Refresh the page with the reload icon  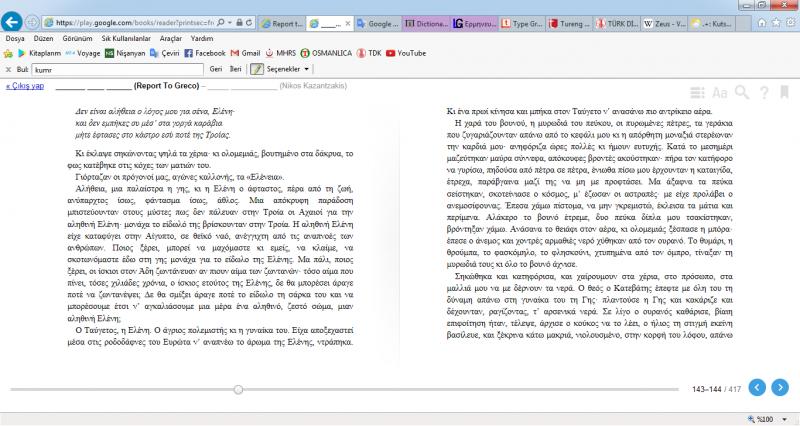249,23
